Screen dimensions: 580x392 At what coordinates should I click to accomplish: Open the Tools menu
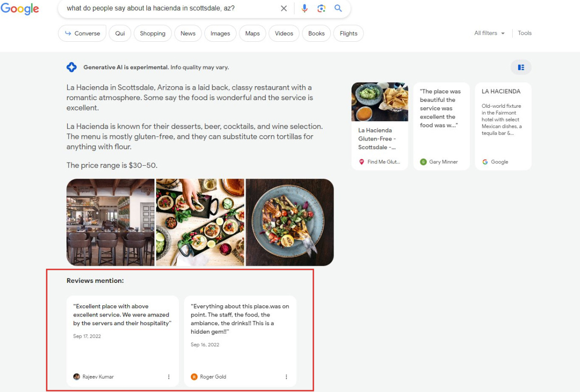(525, 33)
